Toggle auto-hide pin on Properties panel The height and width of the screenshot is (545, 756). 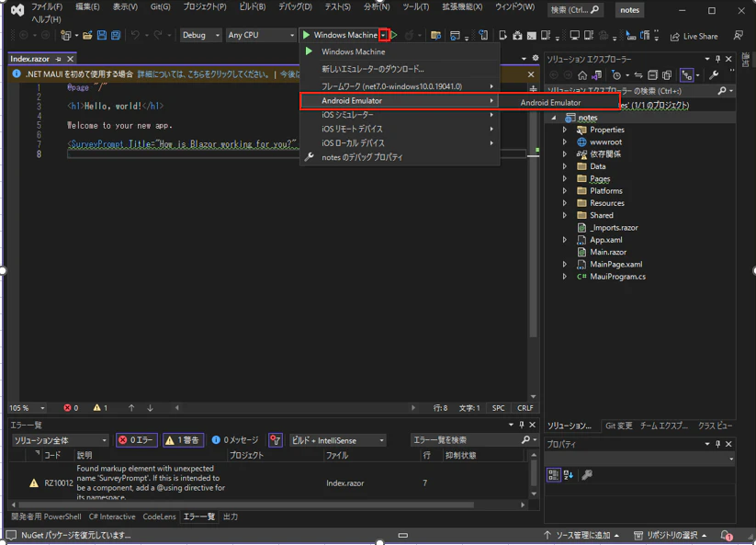(x=718, y=444)
